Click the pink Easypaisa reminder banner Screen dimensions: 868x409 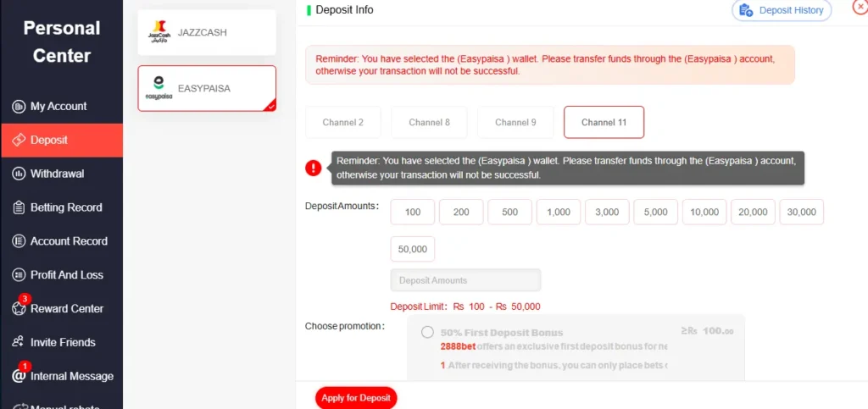(x=550, y=64)
